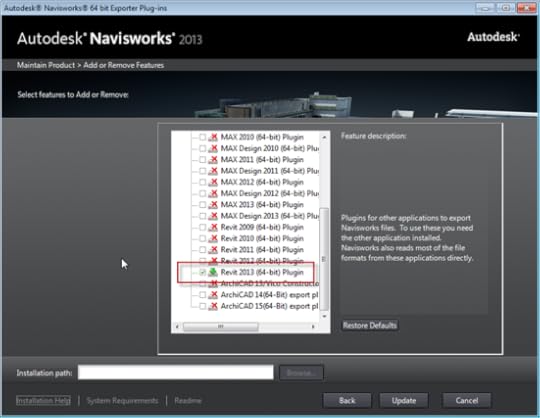540x418 pixels.
Task: Click red X icon for MAX Design 2013 plugin
Action: [x=213, y=216]
